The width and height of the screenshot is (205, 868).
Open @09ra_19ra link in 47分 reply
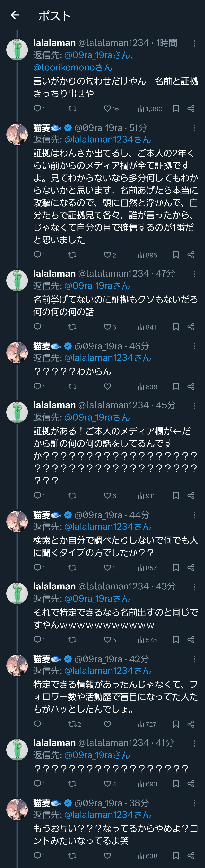(97, 286)
